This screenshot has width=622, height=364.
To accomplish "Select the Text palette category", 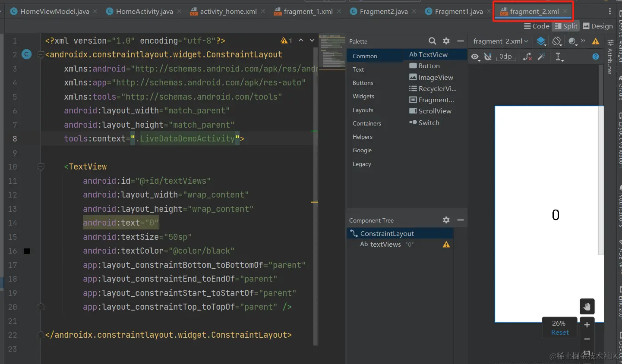I will click(x=375, y=69).
